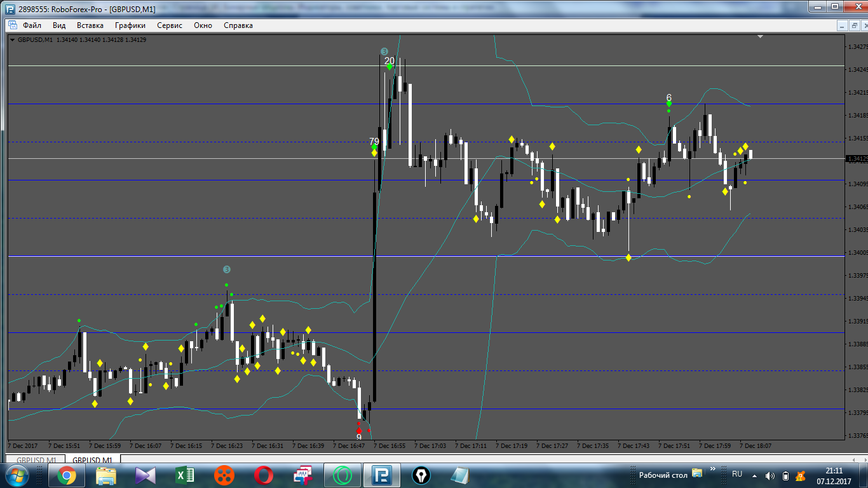The image size is (868, 488).
Task: Open Google Chrome from the taskbar
Action: [67, 475]
